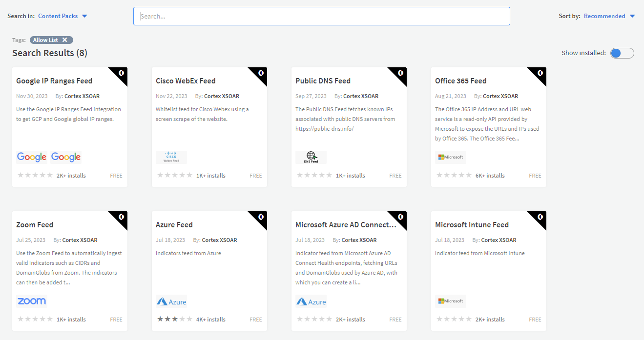This screenshot has height=340, width=644.
Task: Click the star rating on Google IP Ranges Feed
Action: pyautogui.click(x=35, y=175)
